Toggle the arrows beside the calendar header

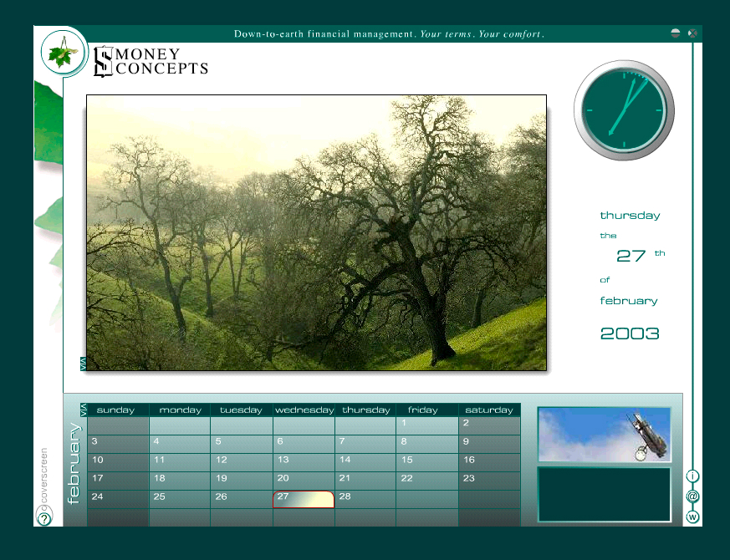coord(83,410)
